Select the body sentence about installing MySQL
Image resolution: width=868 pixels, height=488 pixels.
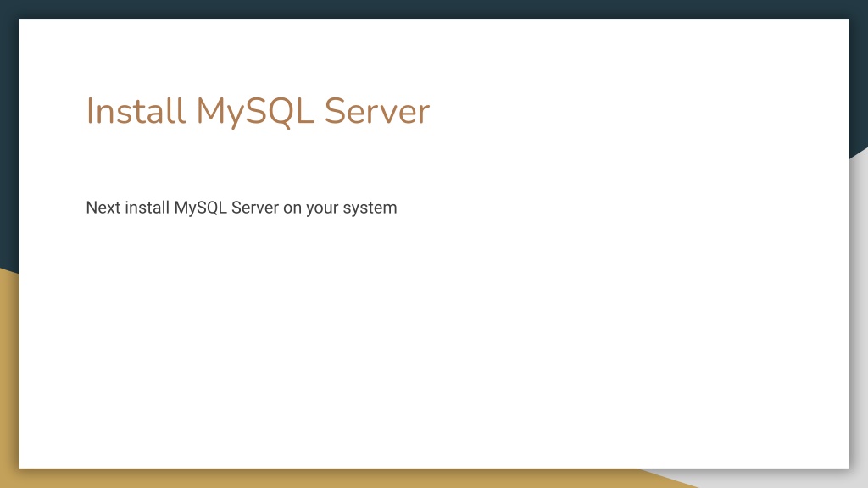click(242, 208)
